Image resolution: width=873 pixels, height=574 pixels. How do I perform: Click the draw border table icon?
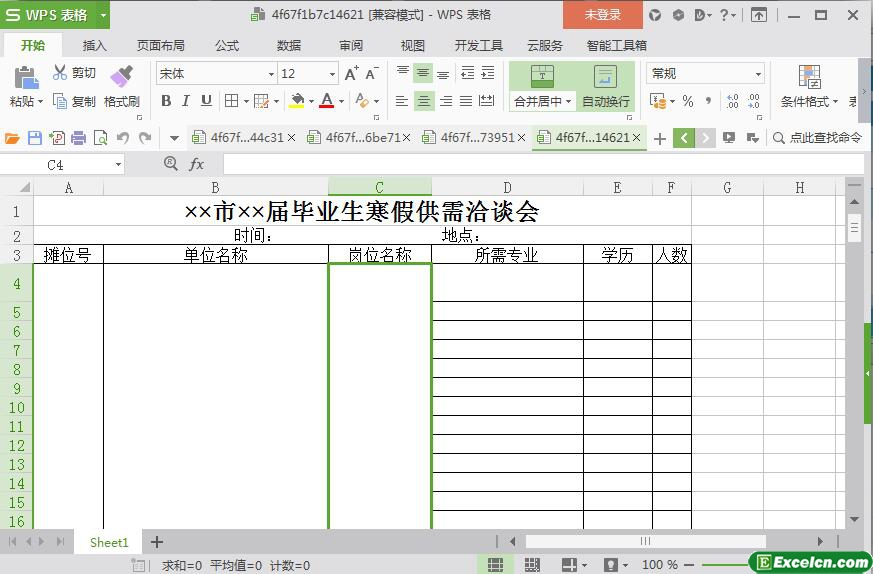tap(261, 101)
